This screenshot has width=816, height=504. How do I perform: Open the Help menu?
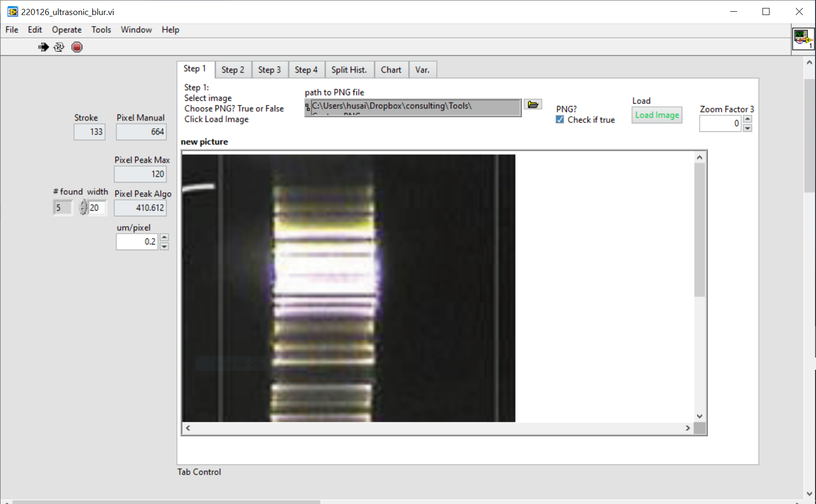170,30
